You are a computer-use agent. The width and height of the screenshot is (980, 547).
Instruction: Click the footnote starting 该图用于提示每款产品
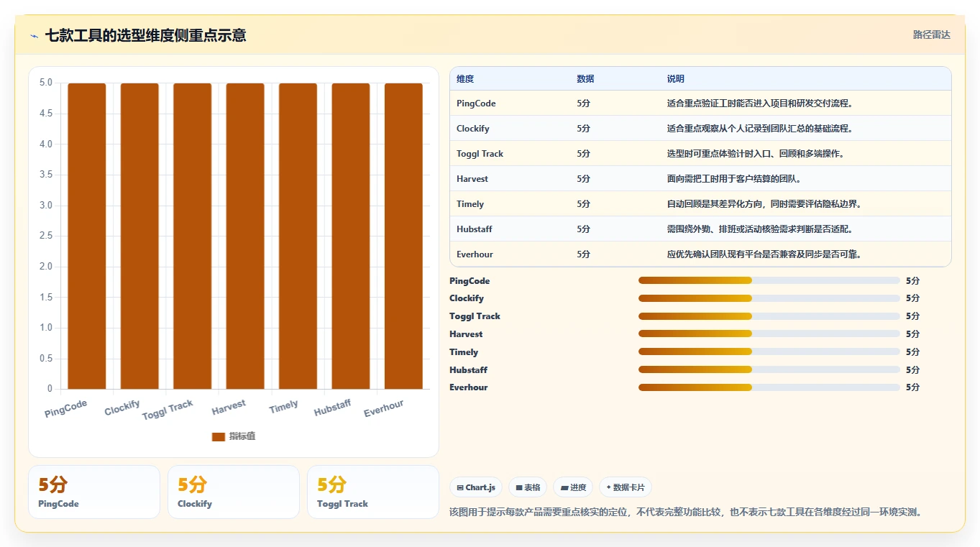686,512
